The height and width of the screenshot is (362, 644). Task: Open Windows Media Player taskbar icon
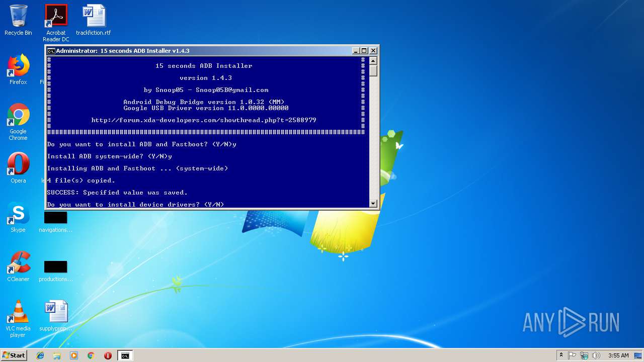74,355
